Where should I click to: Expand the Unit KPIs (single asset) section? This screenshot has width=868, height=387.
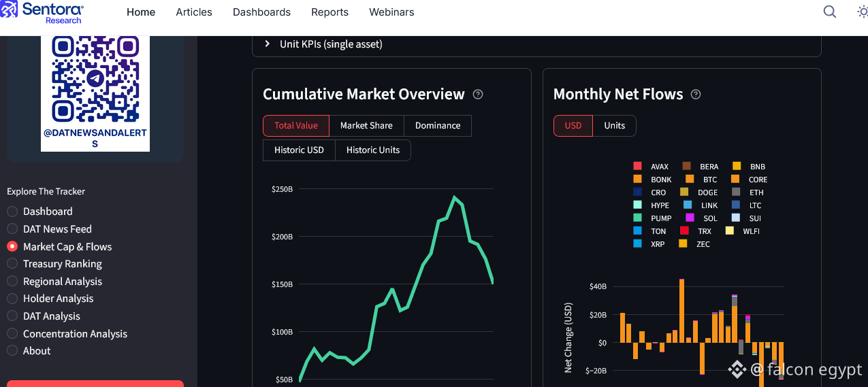point(267,44)
